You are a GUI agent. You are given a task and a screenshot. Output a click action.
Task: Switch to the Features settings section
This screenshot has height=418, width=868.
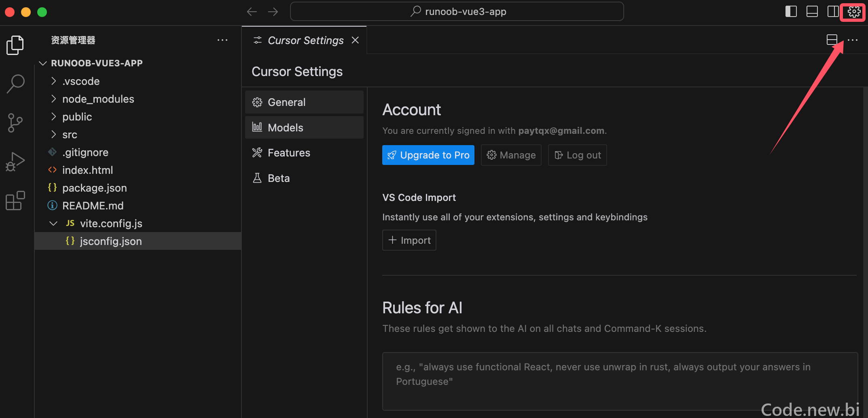click(304, 153)
